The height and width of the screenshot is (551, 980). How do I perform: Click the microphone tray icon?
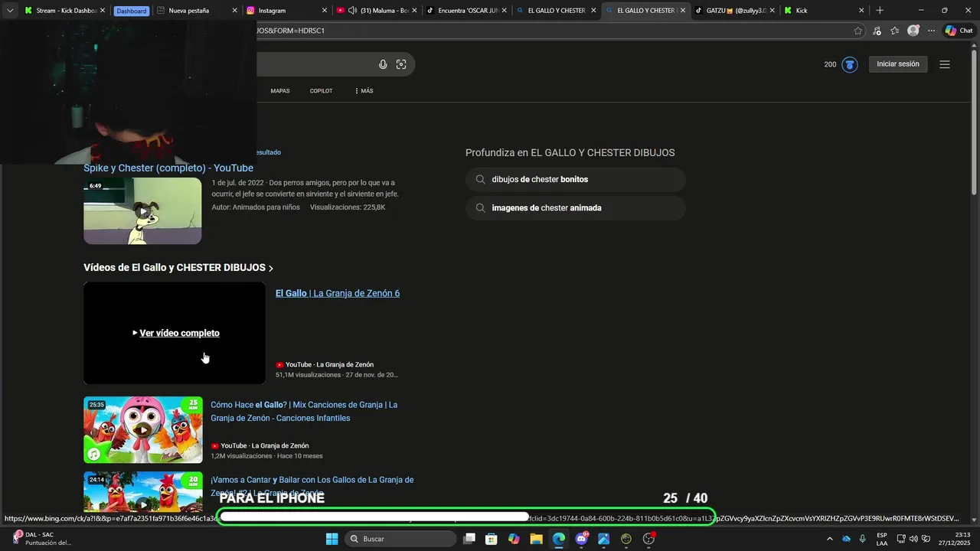tap(863, 539)
